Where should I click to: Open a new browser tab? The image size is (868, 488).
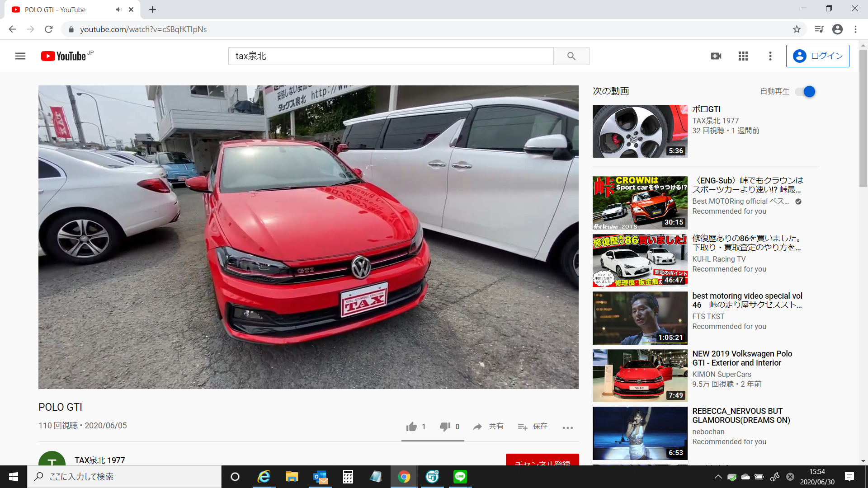coord(152,9)
